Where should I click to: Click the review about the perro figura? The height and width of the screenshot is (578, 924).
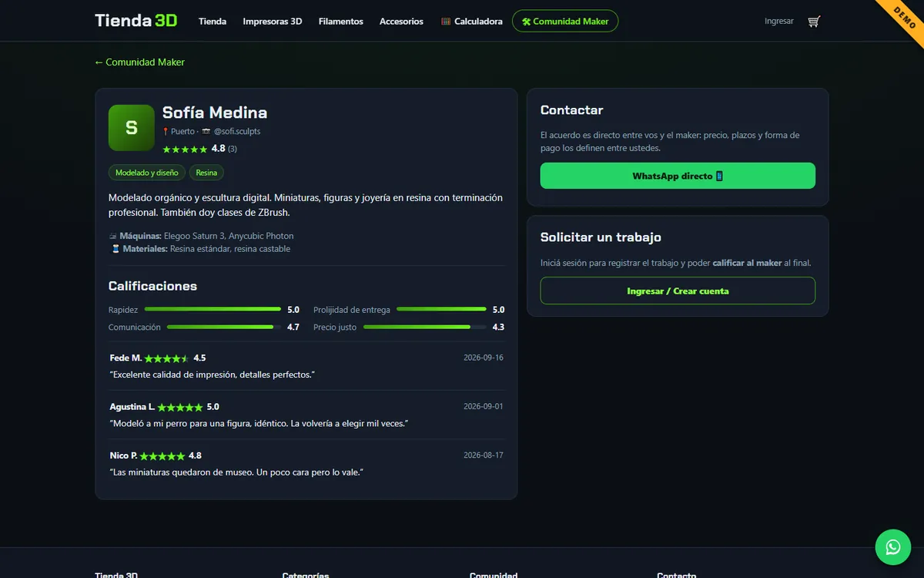[x=259, y=424]
